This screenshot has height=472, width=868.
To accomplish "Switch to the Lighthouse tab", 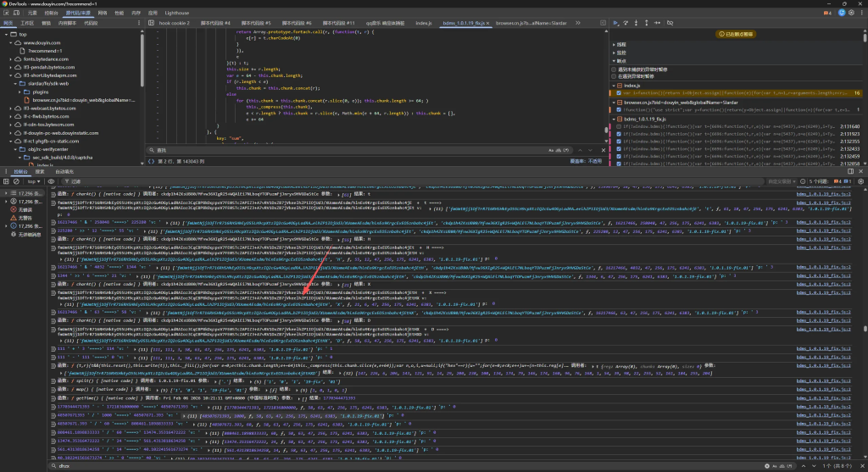I will pos(176,14).
